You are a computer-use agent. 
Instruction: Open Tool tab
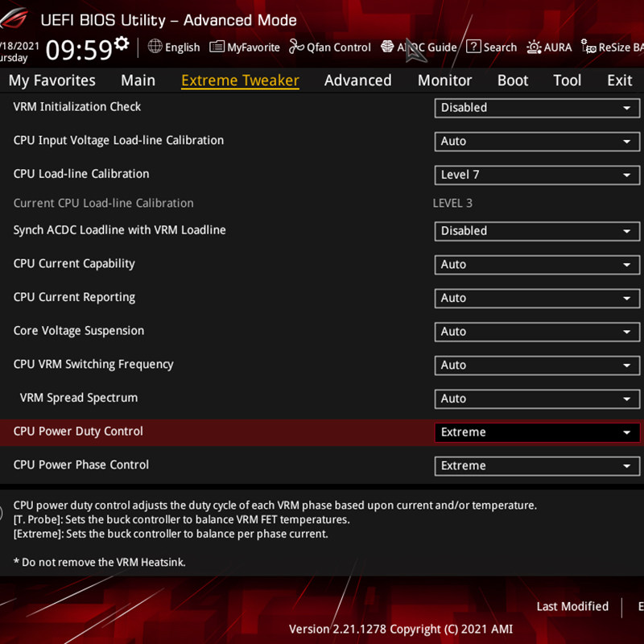(x=568, y=80)
